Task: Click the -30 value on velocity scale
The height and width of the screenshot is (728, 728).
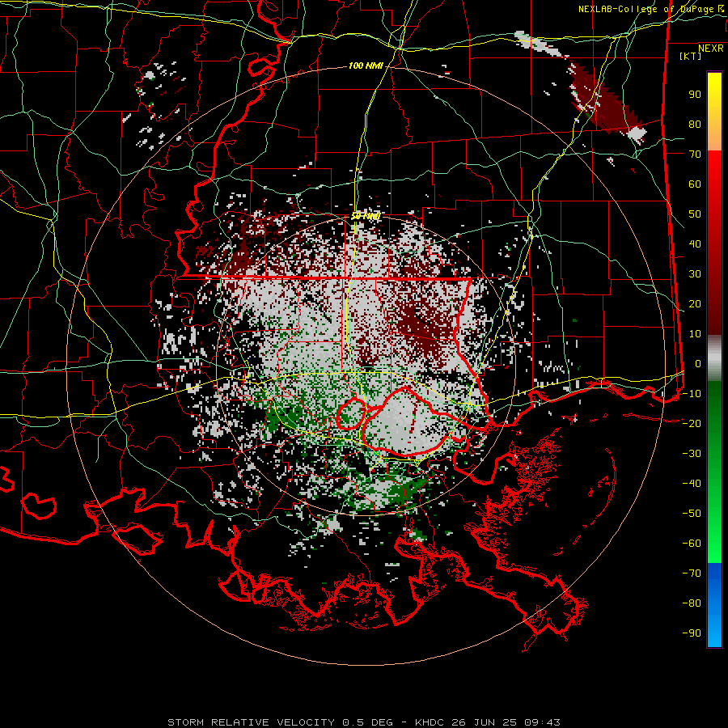Action: [692, 454]
